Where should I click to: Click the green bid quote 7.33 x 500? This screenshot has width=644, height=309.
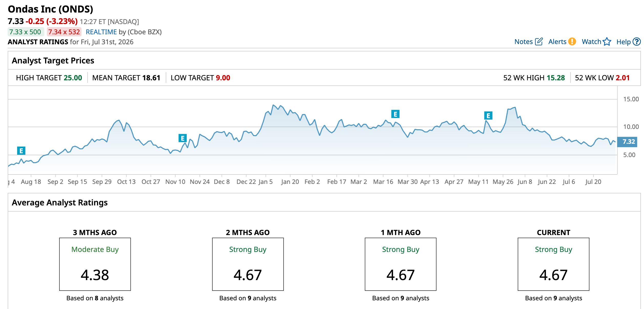click(x=25, y=32)
